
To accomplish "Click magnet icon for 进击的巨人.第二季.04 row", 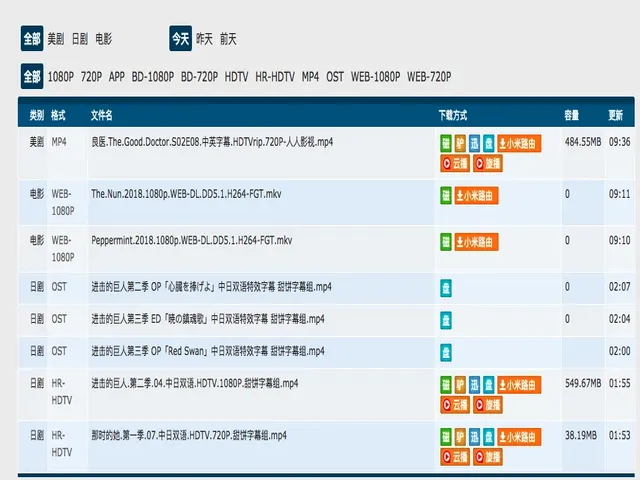I will coord(446,385).
